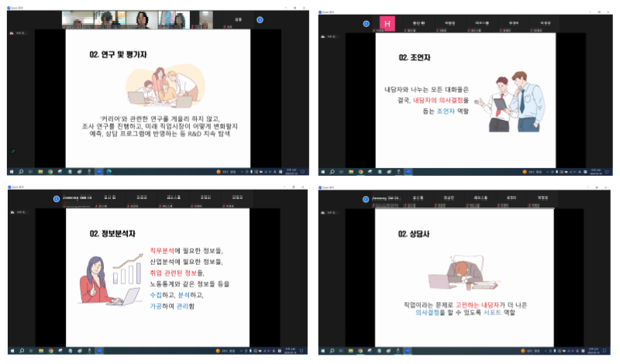Image resolution: width=620 pixels, height=364 pixels.
Task: Click the green pen icon in the 연구 및 평가자 window
Action: 12,151
